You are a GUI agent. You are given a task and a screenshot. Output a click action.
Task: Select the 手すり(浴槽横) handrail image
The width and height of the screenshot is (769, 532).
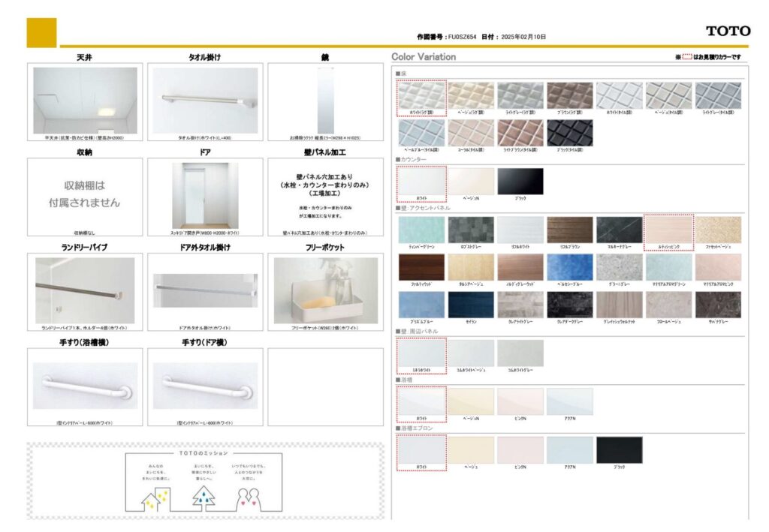(85, 385)
